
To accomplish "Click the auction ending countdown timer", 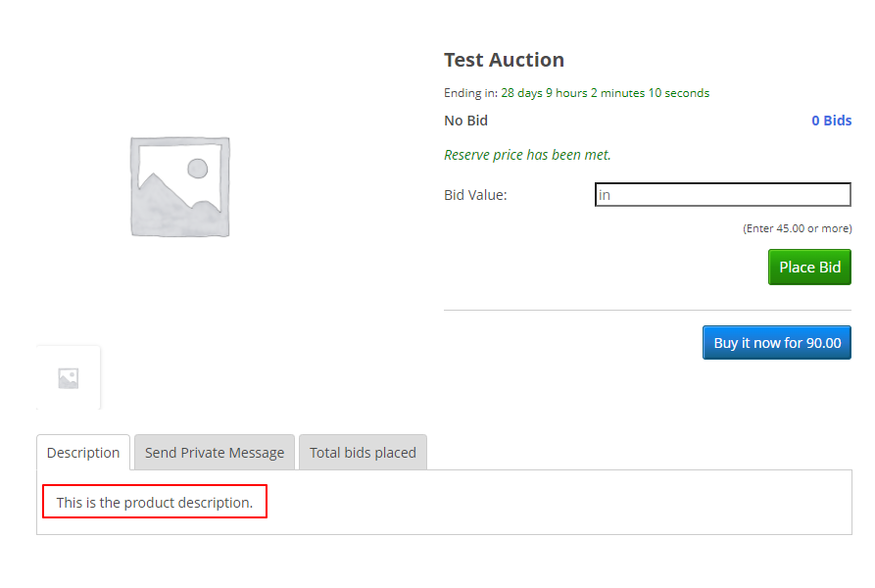I will point(605,93).
